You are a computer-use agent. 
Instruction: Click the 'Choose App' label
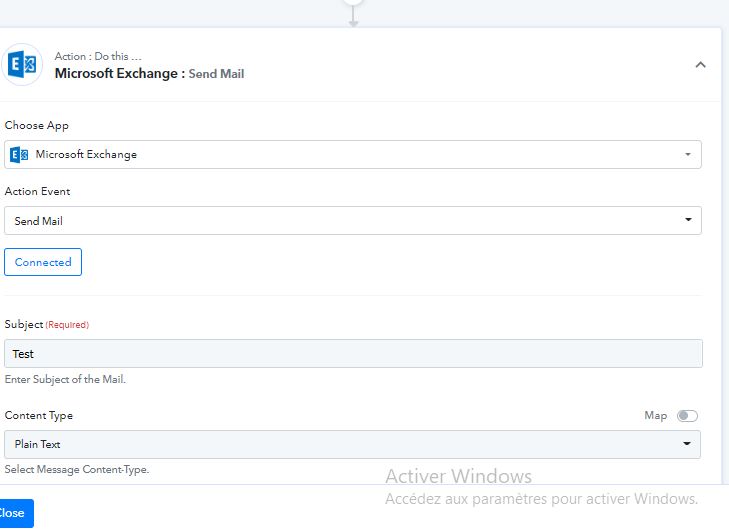click(37, 126)
